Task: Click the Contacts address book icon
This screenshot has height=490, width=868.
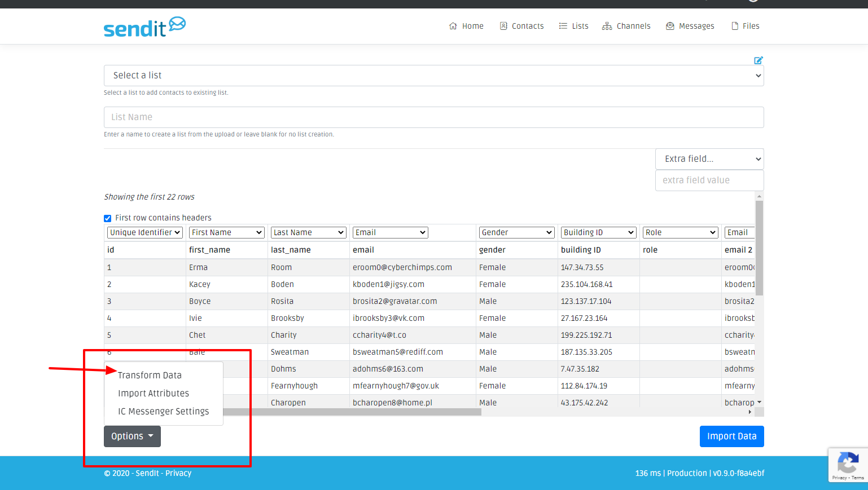Action: click(503, 26)
